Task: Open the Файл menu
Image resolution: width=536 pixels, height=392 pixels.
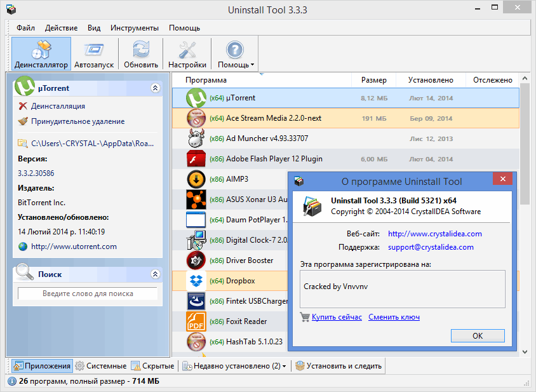Action: [25, 28]
